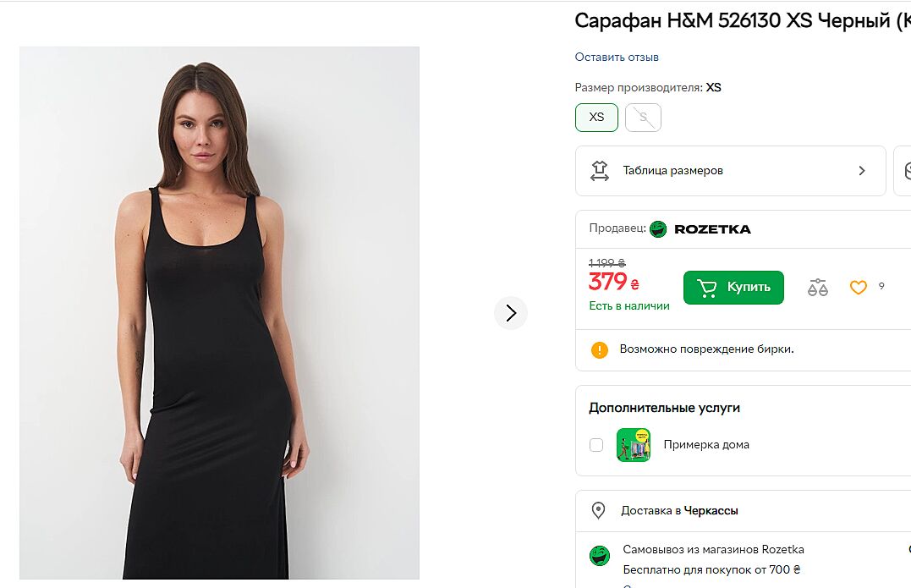Add the dress to wishlist with the heart icon

(859, 288)
